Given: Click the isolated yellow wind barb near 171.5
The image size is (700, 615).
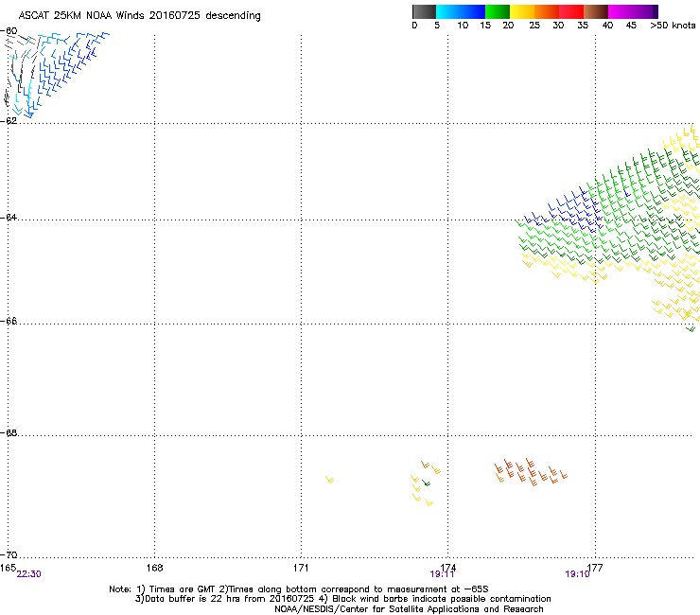Looking at the screenshot, I should coord(329,480).
